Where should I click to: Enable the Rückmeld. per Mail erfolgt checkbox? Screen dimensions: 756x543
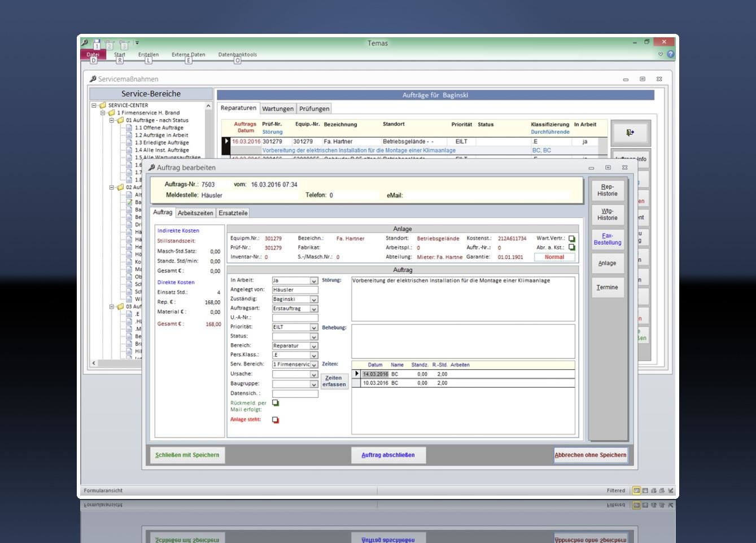click(x=276, y=403)
